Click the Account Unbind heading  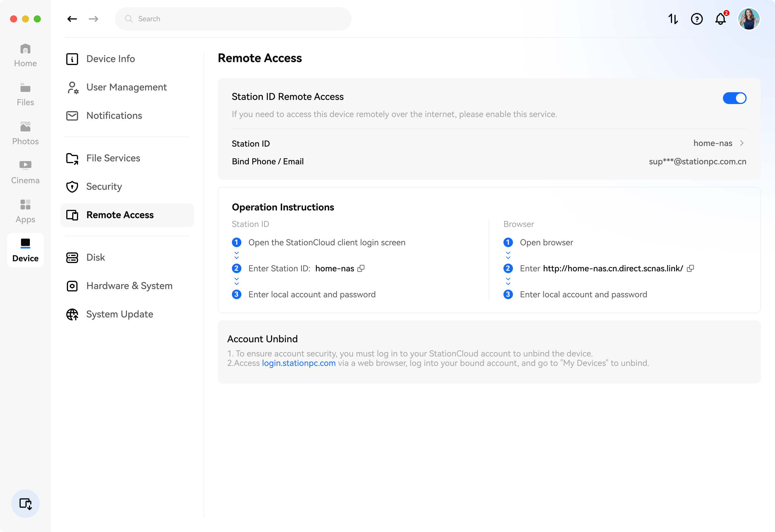(x=262, y=339)
